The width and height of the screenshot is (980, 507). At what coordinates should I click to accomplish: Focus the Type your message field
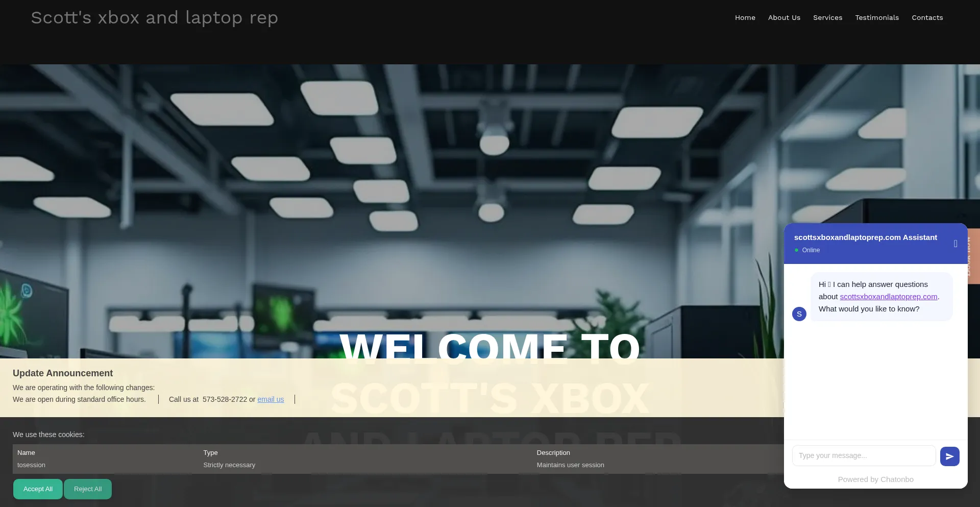coord(864,456)
